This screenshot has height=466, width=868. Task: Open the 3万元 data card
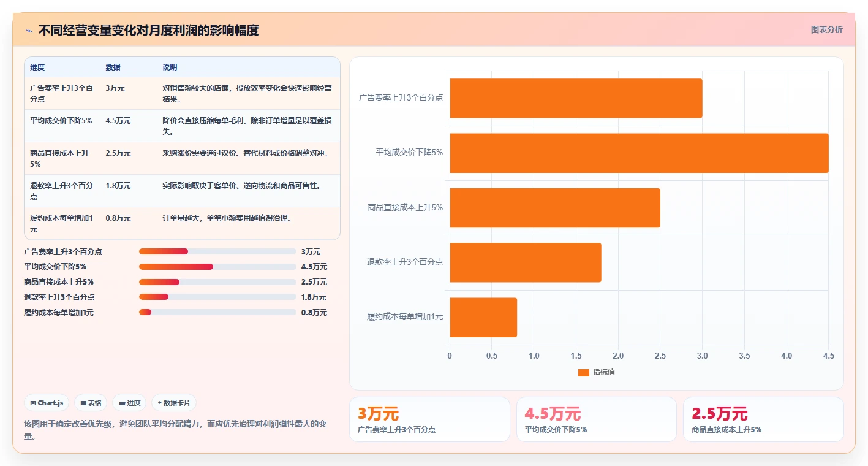click(x=429, y=419)
